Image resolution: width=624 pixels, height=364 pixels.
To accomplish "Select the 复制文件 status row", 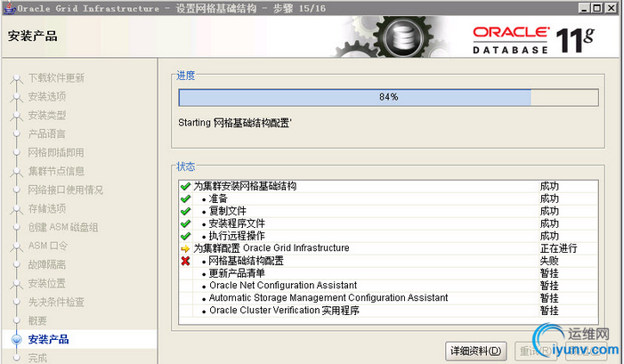I will [x=388, y=211].
